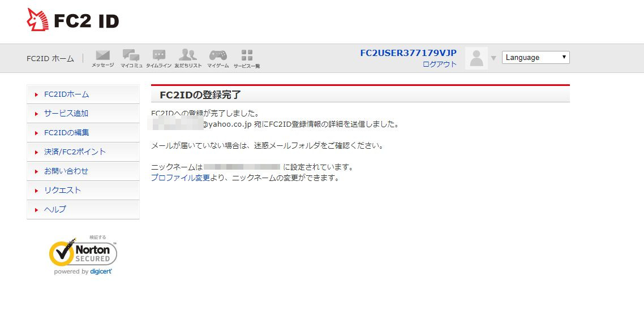This screenshot has height=315, width=644.
Task: Click the ログアウト link
Action: pyautogui.click(x=440, y=64)
